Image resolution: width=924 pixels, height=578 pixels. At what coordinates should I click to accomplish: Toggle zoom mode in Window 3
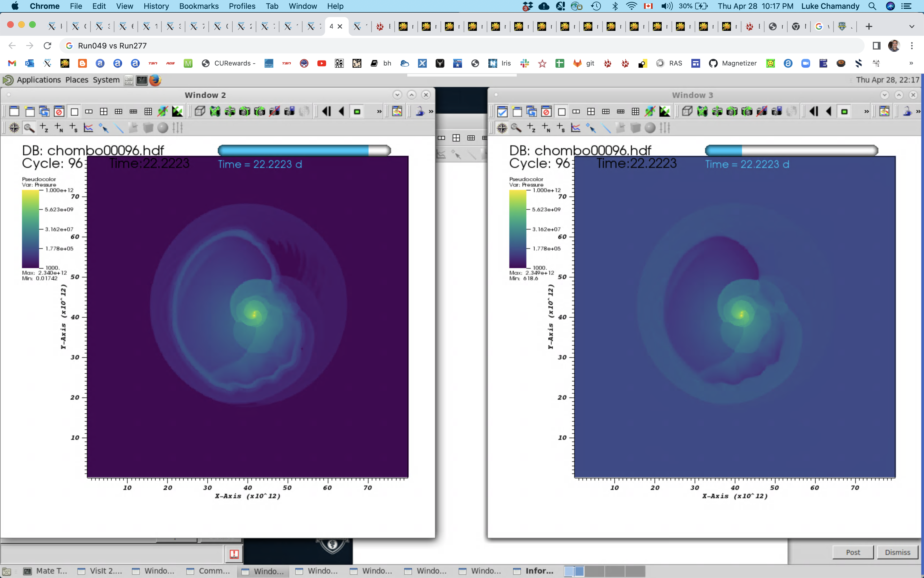pos(516,128)
